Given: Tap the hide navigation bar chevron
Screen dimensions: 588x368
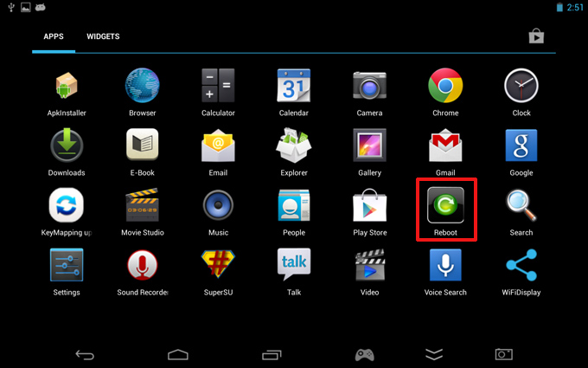Looking at the screenshot, I should click(x=434, y=354).
